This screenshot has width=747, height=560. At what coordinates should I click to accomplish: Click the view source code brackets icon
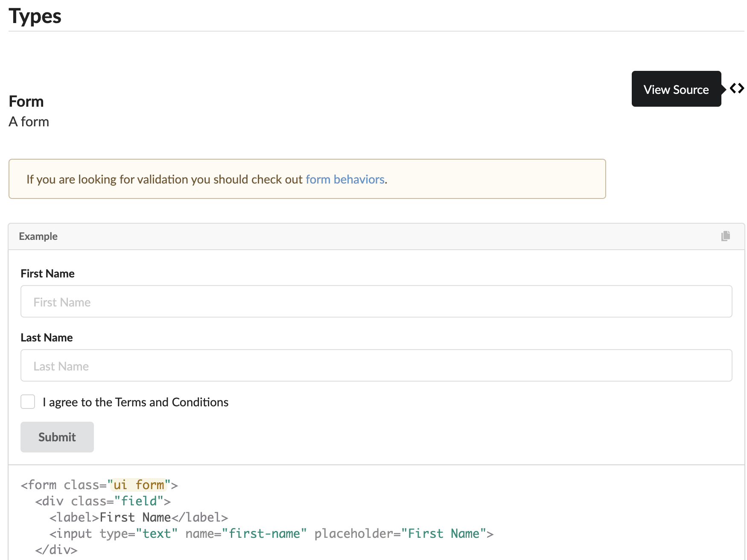point(737,88)
